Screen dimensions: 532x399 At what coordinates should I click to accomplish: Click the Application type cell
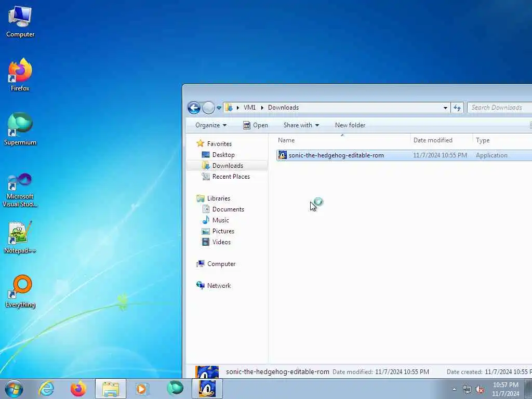(491, 155)
